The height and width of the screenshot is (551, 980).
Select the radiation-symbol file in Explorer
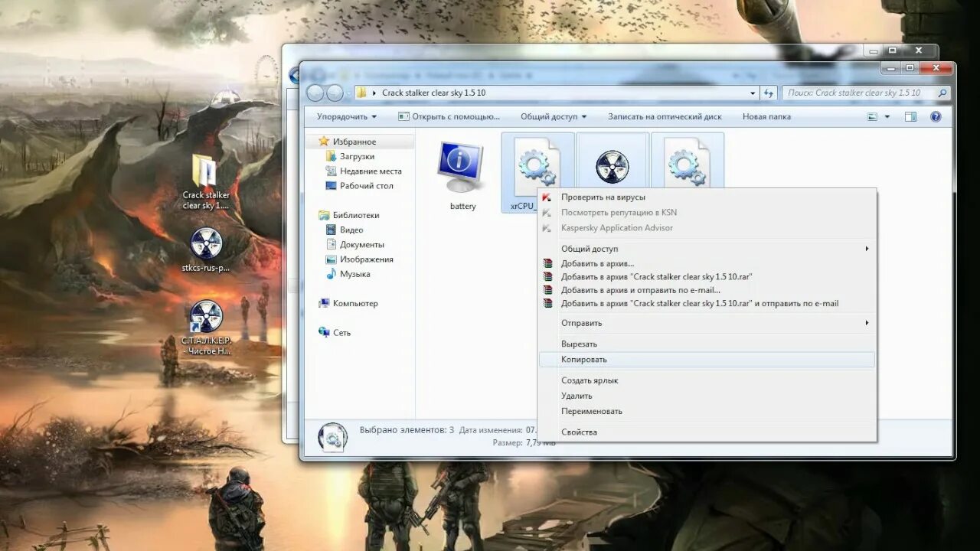coord(612,166)
